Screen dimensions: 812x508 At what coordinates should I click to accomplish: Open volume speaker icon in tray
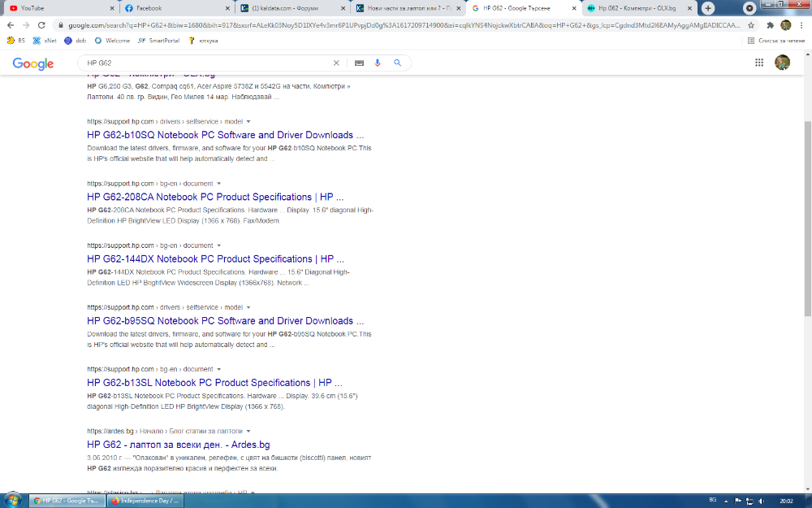point(762,501)
